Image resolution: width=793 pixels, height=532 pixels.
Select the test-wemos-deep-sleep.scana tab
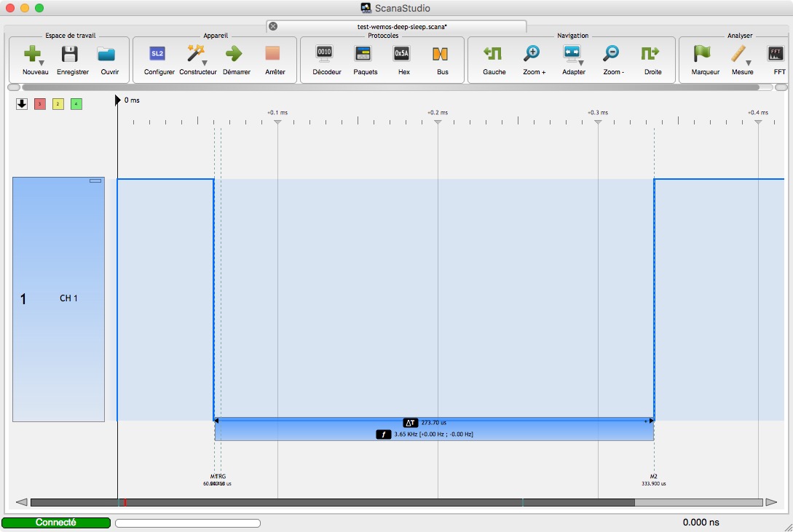coord(397,26)
